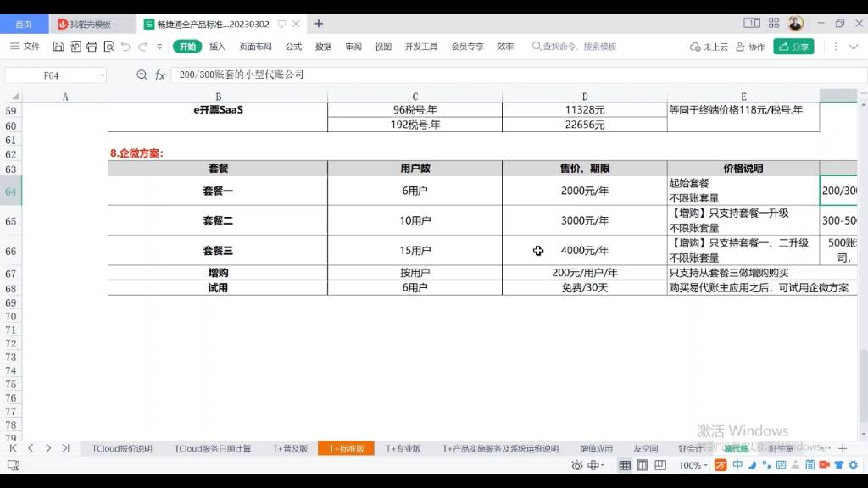Toggle eye protection mode in status bar
This screenshot has height=488, width=868.
576,464
